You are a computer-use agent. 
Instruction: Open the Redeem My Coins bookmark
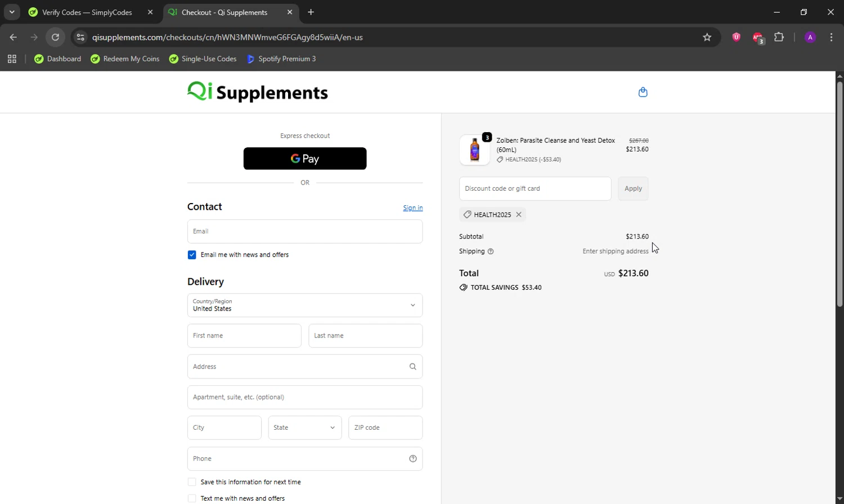point(125,58)
